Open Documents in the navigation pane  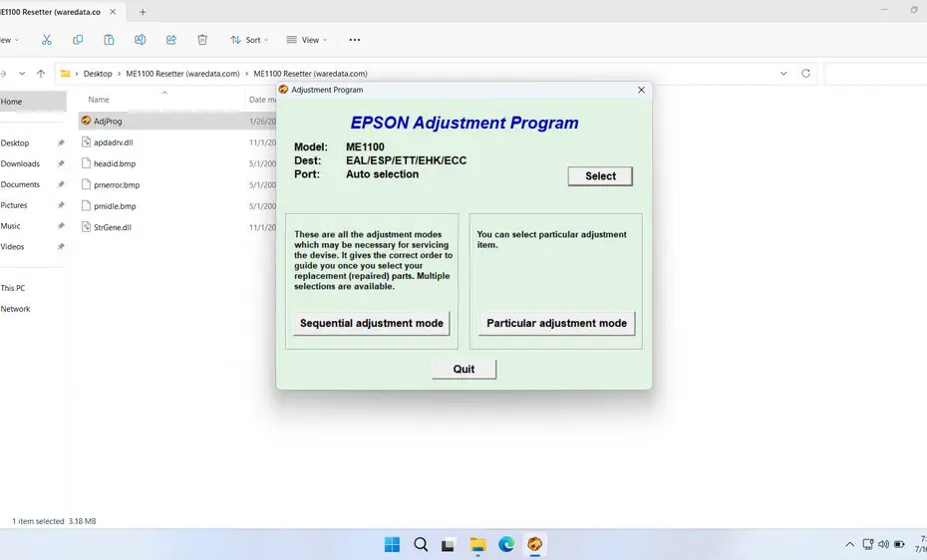tap(20, 184)
